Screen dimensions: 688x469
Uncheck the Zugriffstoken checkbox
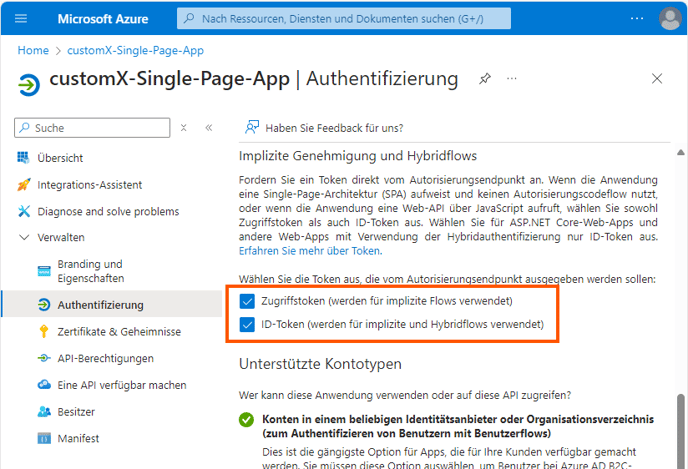pyautogui.click(x=248, y=301)
